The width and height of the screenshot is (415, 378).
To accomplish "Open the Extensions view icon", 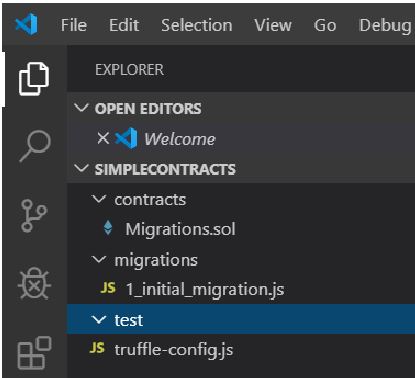I will click(34, 353).
